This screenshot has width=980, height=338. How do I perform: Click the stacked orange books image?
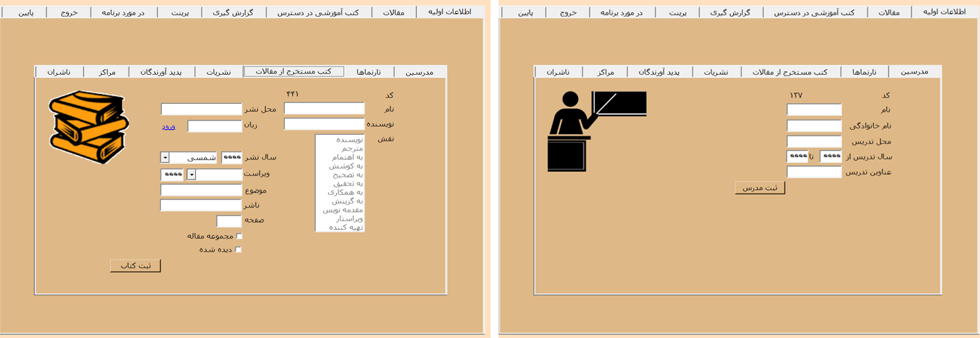[x=89, y=127]
